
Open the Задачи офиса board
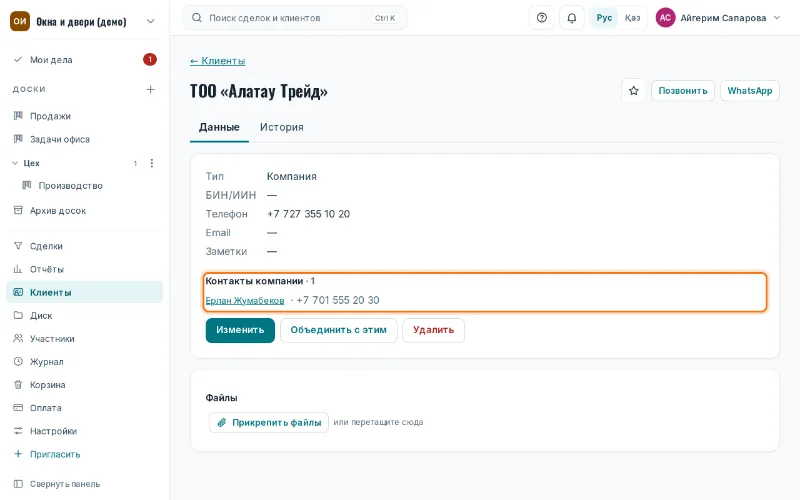(85, 139)
